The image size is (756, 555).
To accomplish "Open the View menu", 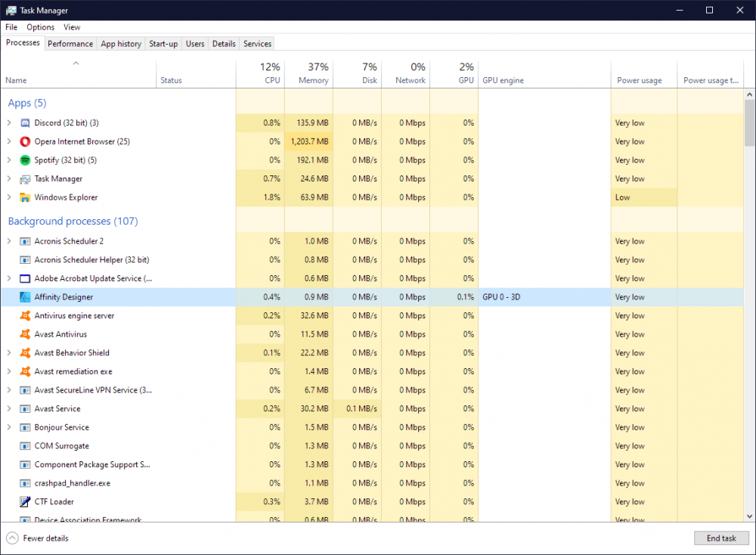I will 72,26.
